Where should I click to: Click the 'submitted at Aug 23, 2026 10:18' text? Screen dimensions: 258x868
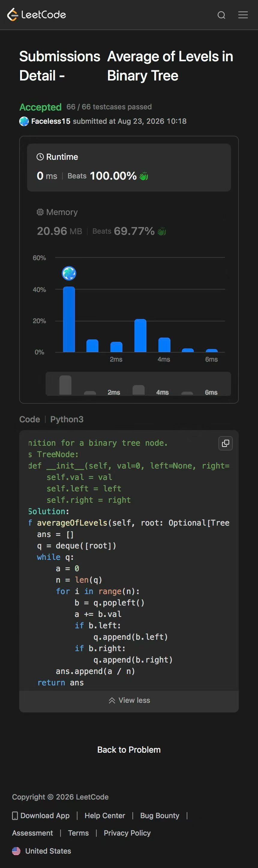pos(130,121)
